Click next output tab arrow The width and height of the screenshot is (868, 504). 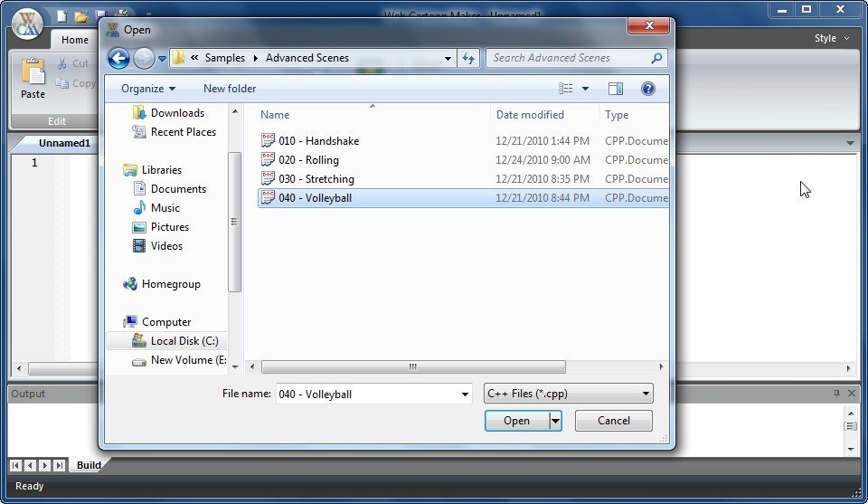point(45,465)
